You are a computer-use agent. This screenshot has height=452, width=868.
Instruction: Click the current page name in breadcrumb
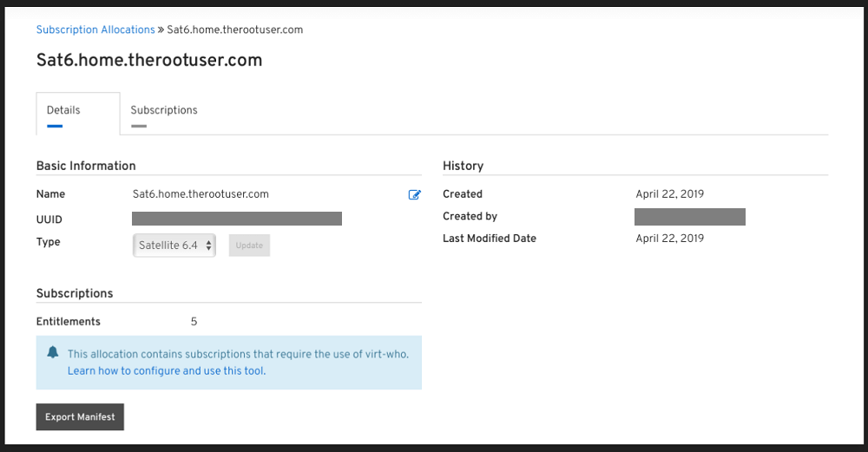coord(234,29)
